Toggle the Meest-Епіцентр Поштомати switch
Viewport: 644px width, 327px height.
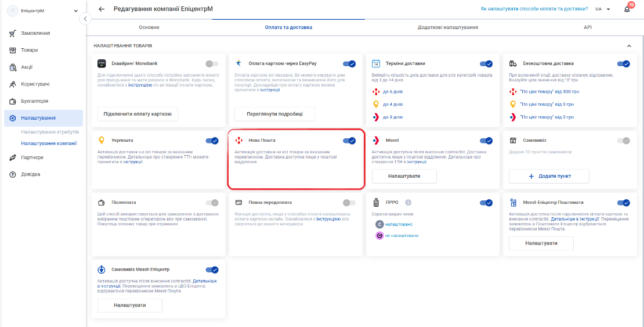pyautogui.click(x=623, y=203)
